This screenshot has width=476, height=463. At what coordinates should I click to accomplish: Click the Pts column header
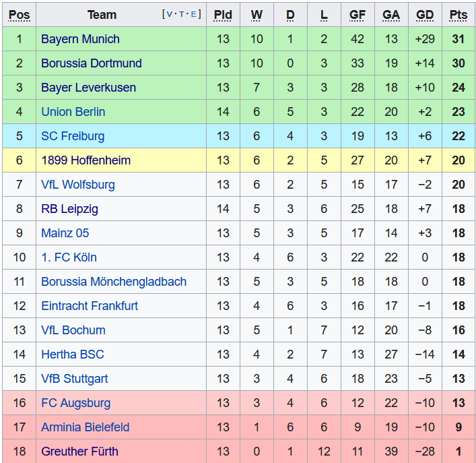(x=458, y=15)
